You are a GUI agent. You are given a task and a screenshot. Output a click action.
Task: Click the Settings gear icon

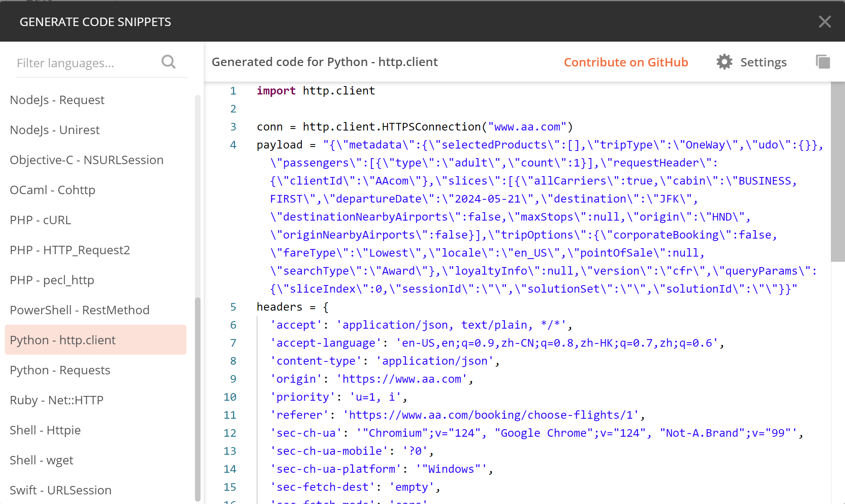(724, 62)
